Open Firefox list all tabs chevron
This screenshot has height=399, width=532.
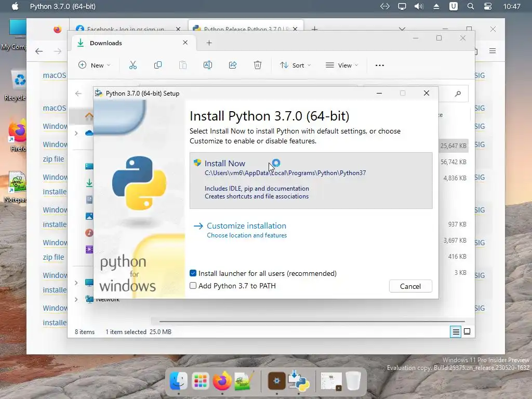point(402,29)
